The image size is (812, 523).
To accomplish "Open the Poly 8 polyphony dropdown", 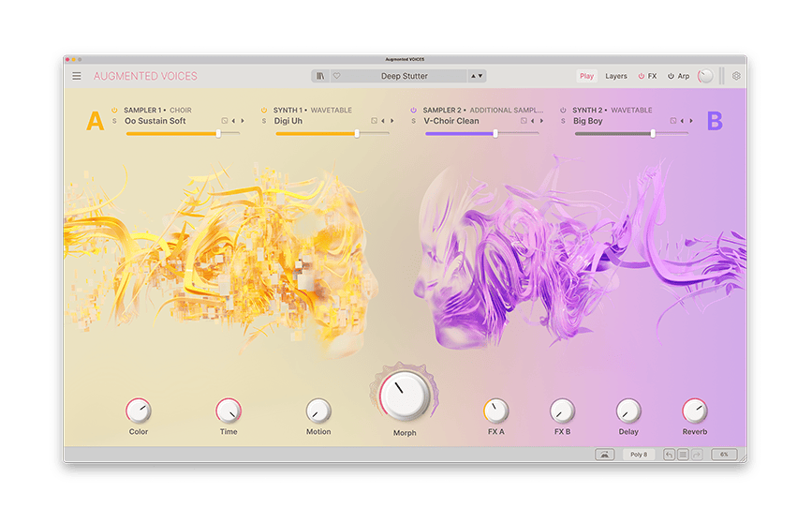I will [x=639, y=455].
